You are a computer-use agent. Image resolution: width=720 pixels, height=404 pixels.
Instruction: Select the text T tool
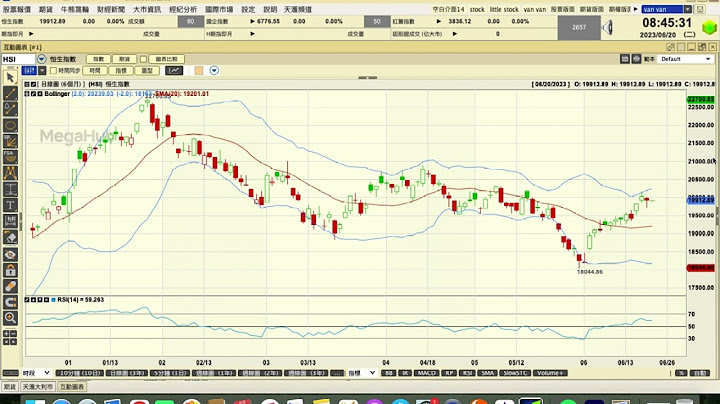point(10,205)
